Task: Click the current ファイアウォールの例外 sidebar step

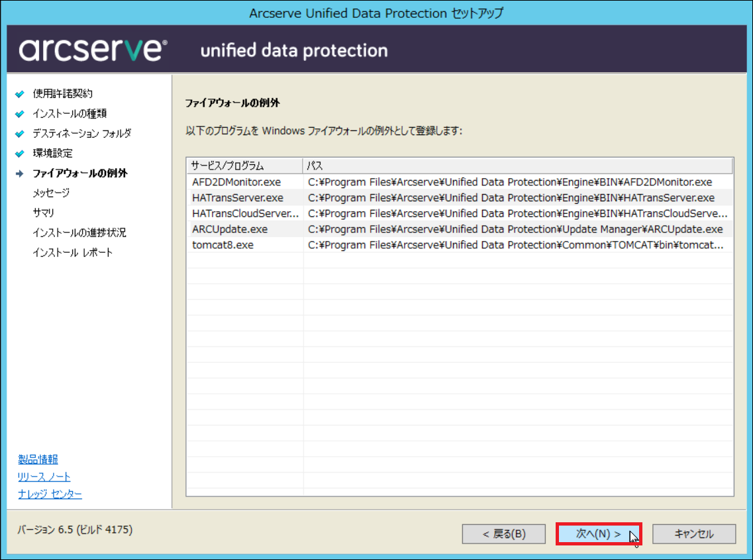Action: 79,173
